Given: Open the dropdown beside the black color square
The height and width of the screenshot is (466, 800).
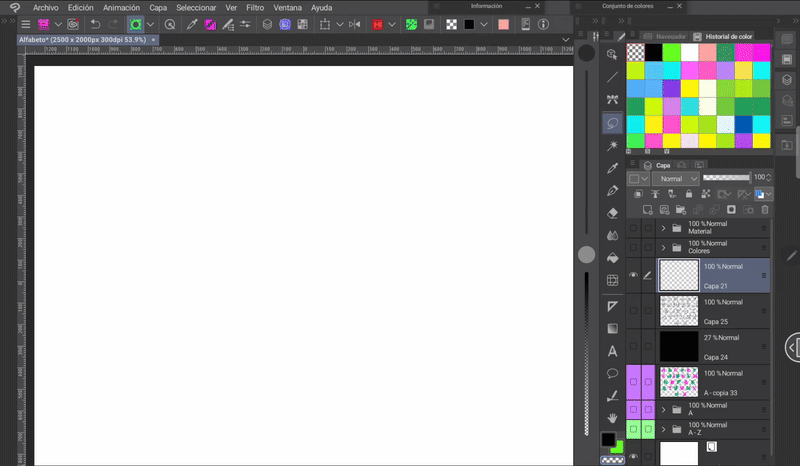Looking at the screenshot, I should 484,24.
